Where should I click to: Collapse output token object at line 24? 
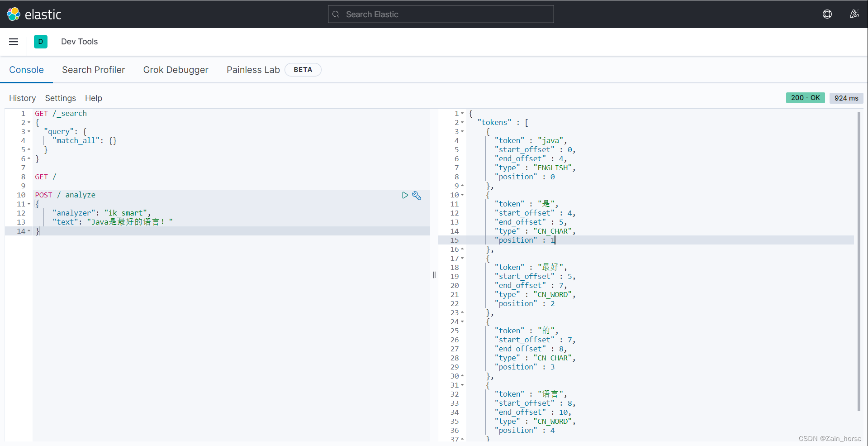(462, 322)
